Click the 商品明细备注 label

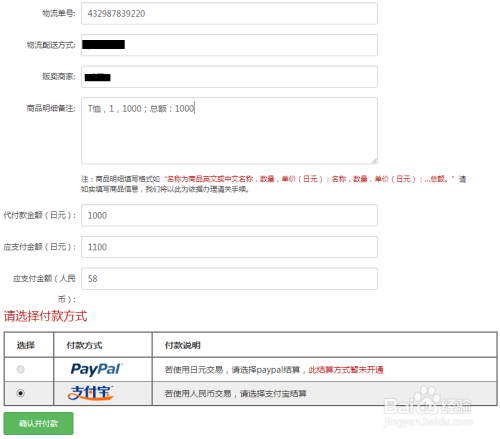[x=51, y=108]
